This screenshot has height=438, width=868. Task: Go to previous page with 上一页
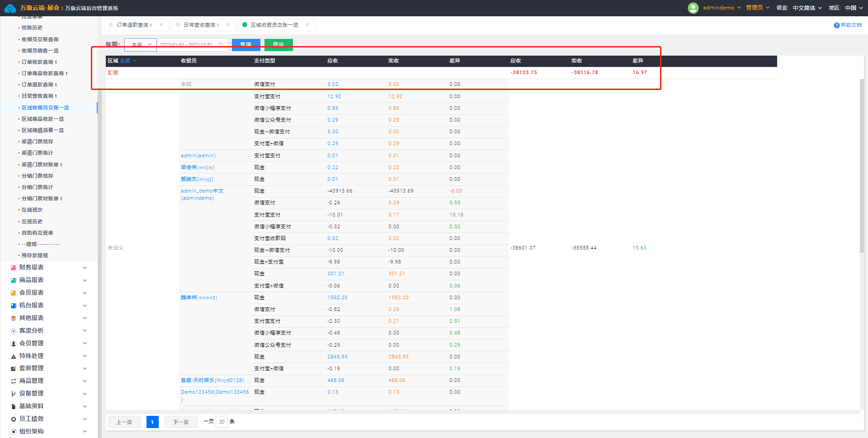(124, 422)
